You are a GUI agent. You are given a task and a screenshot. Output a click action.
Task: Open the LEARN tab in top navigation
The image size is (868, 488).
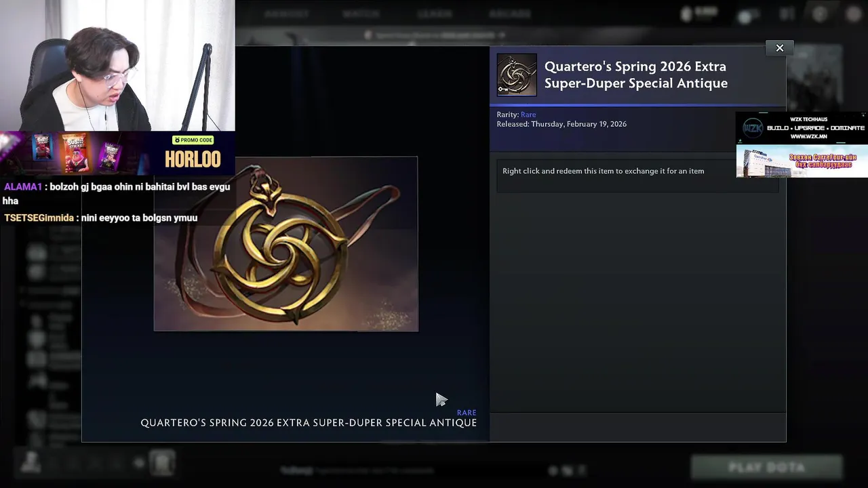(435, 14)
